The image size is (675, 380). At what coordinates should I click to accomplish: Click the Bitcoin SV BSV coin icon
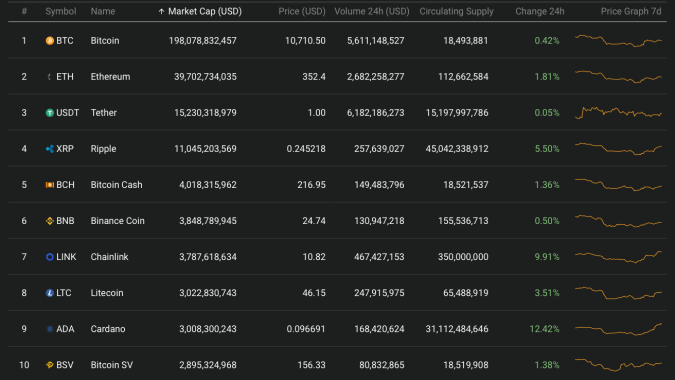(50, 365)
